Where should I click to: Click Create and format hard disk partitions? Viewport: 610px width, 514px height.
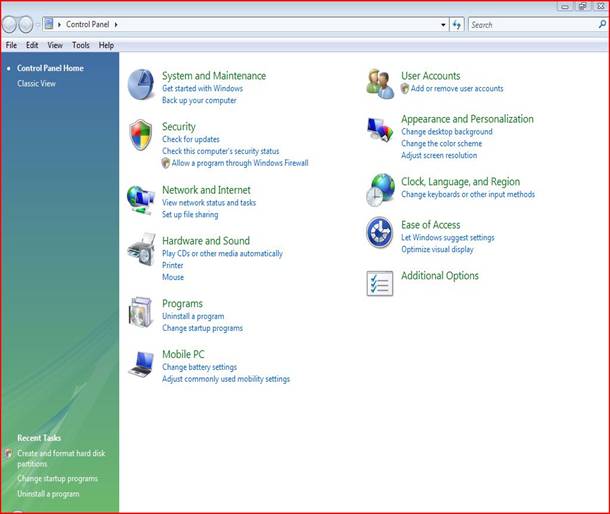click(x=61, y=459)
